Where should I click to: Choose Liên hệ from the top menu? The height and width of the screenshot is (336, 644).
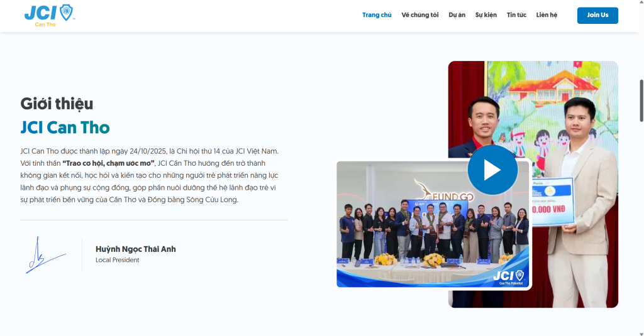[x=547, y=15]
